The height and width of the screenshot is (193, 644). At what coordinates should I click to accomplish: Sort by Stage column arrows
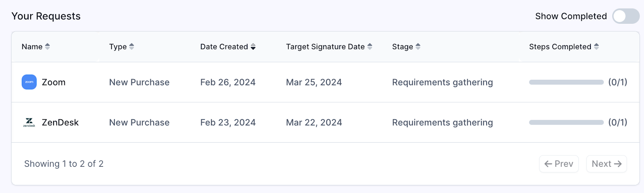pyautogui.click(x=418, y=47)
